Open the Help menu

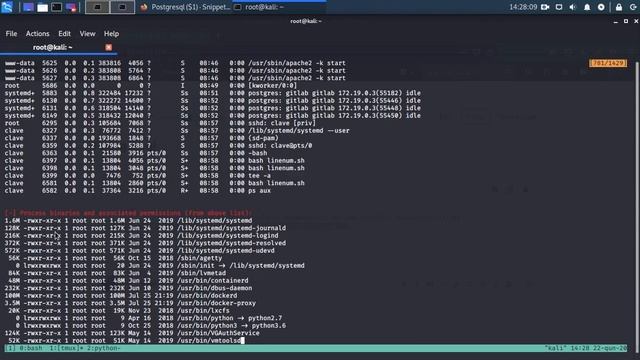click(x=111, y=34)
